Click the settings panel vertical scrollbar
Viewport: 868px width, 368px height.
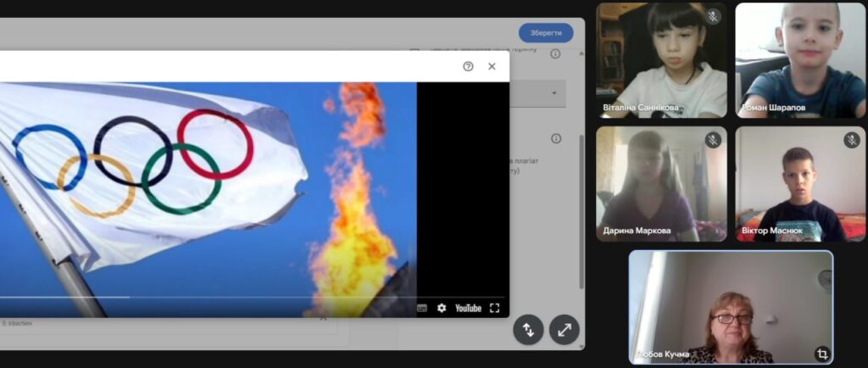pos(581,210)
